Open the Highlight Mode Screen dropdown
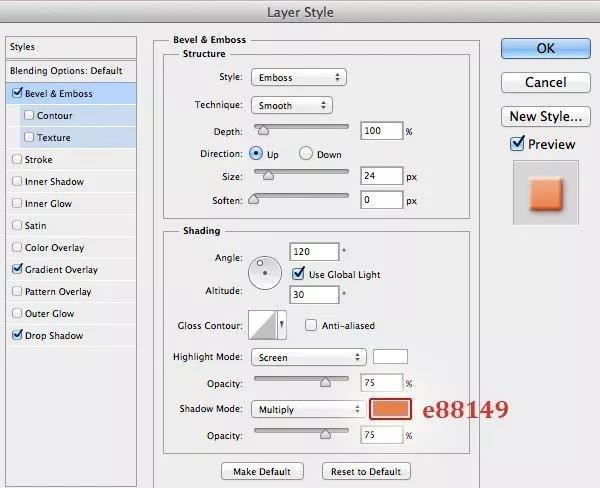 point(309,357)
